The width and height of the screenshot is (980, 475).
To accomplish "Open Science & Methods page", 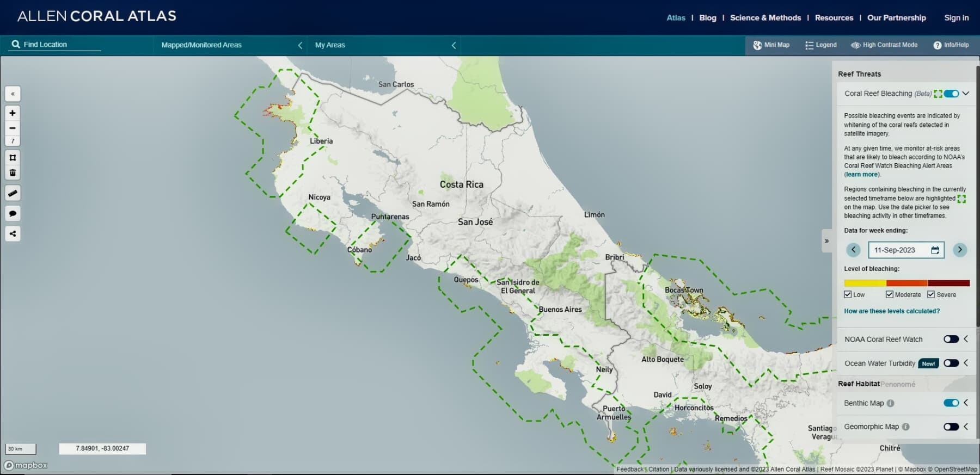I will (x=765, y=18).
